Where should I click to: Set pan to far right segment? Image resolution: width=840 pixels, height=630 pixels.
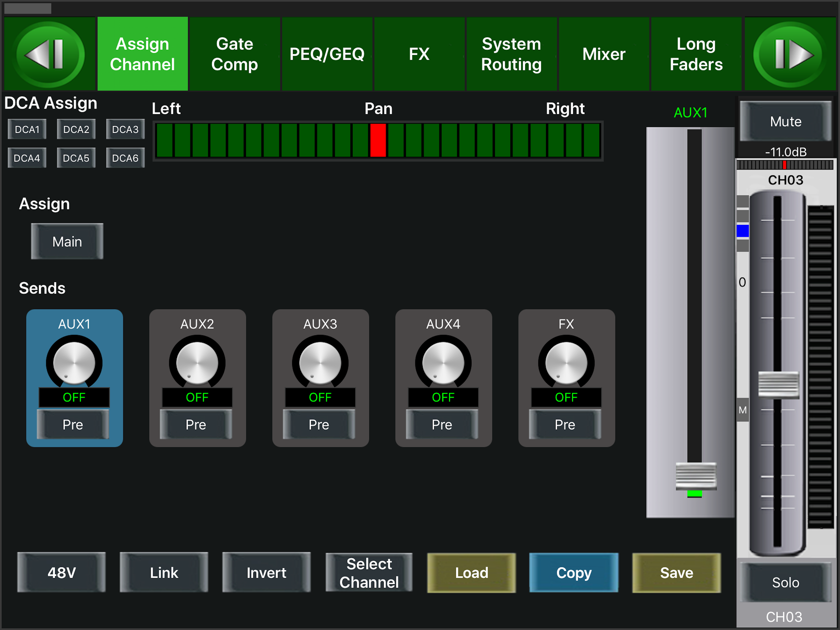pyautogui.click(x=592, y=140)
